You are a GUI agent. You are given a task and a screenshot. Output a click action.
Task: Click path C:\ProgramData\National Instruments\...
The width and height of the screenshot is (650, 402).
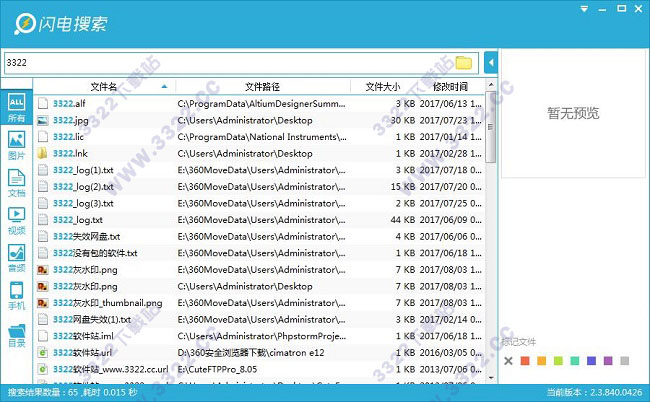(x=262, y=137)
